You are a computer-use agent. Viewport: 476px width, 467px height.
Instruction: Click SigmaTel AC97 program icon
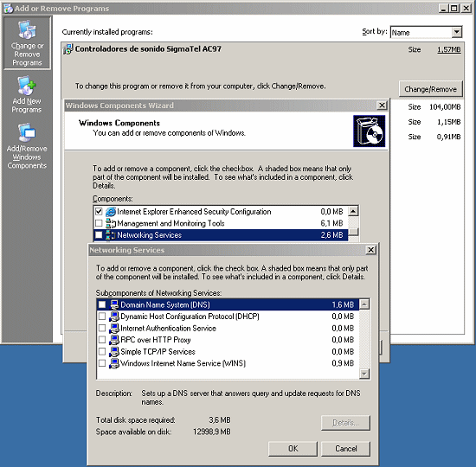pos(68,49)
